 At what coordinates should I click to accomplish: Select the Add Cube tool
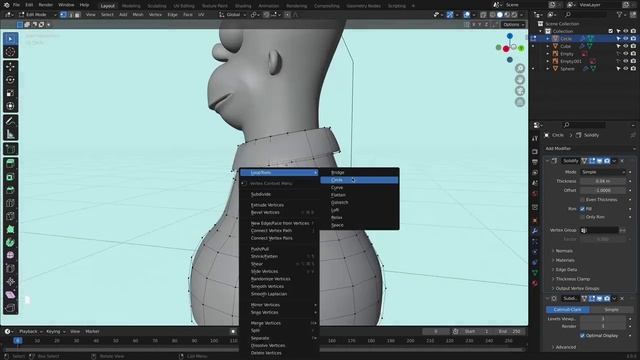click(10, 149)
